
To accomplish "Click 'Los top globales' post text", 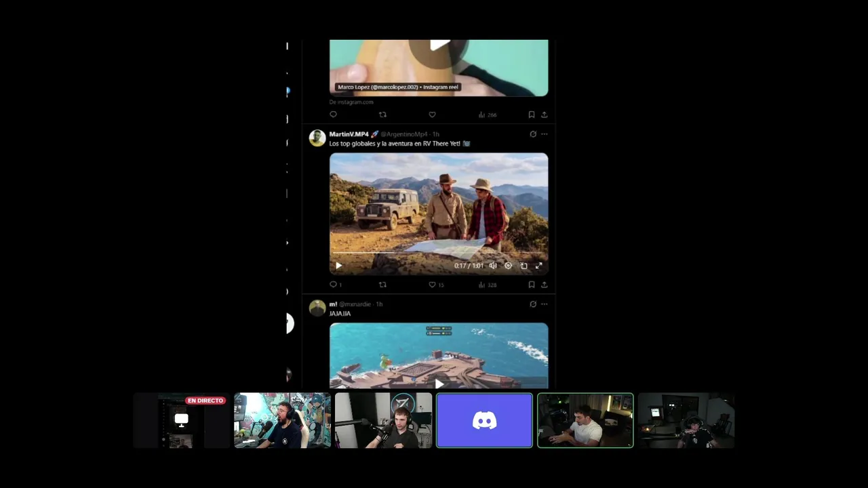I will pyautogui.click(x=399, y=144).
